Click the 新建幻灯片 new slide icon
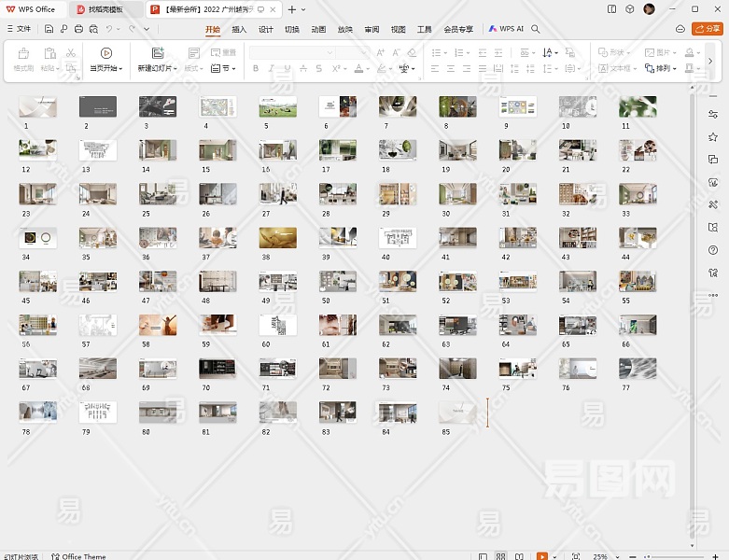 pos(158,53)
